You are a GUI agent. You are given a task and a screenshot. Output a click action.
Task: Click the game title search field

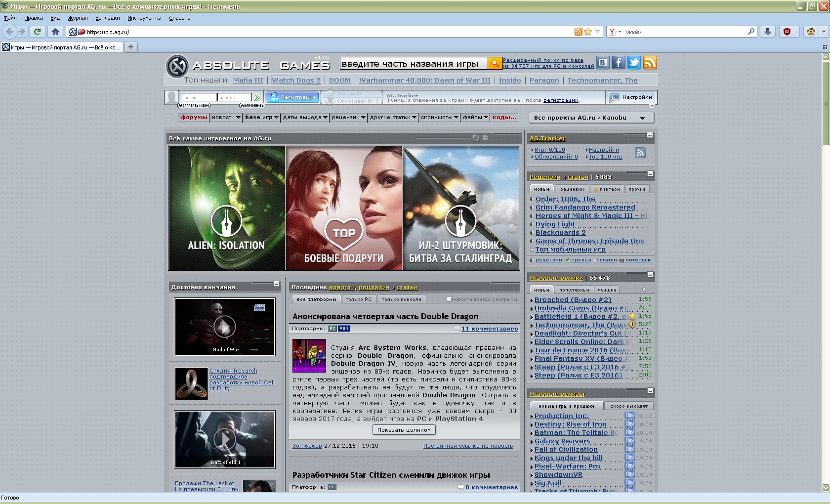(x=414, y=63)
